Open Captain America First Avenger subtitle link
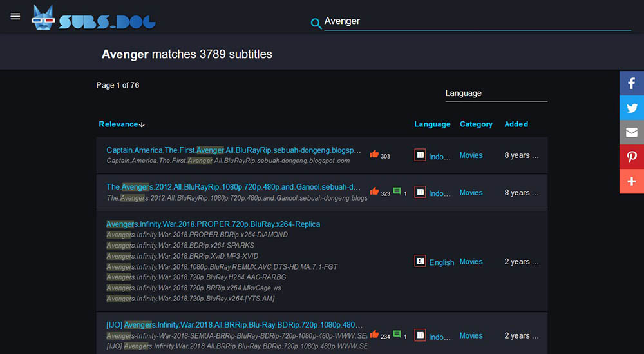 [x=233, y=150]
